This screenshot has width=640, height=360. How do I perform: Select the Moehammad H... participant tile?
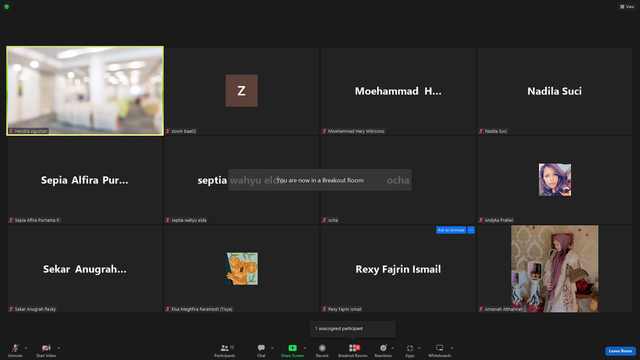point(398,91)
